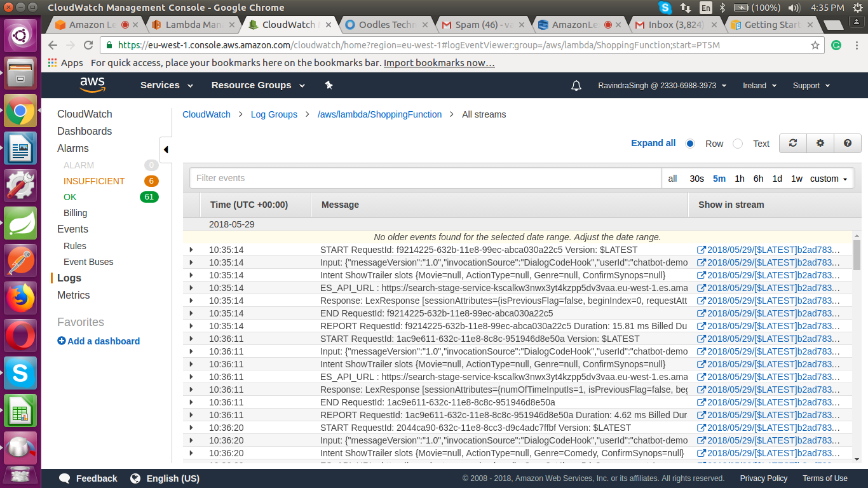Viewport: 868px width, 488px height.
Task: Click the Feedback button in footer
Action: [x=88, y=478]
